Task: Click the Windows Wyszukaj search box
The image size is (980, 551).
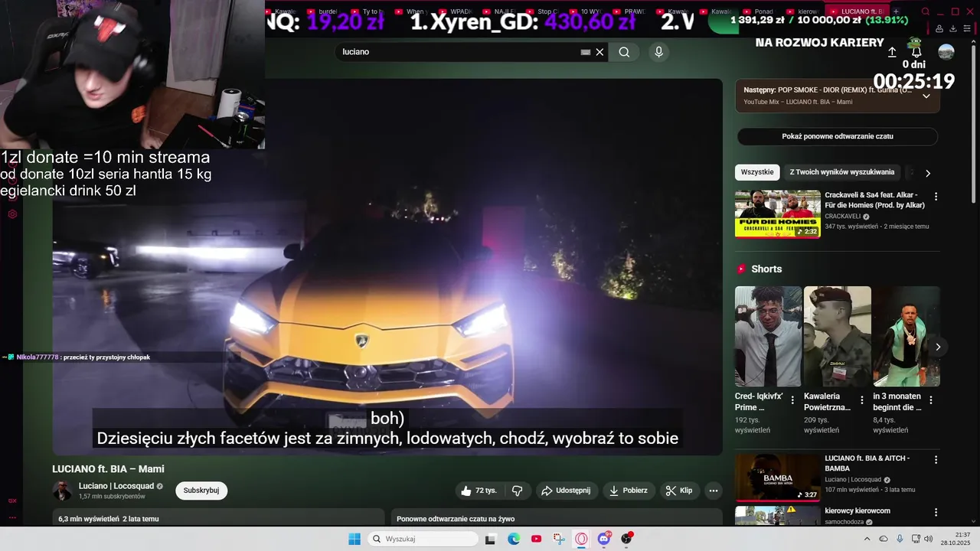Action: click(x=423, y=539)
